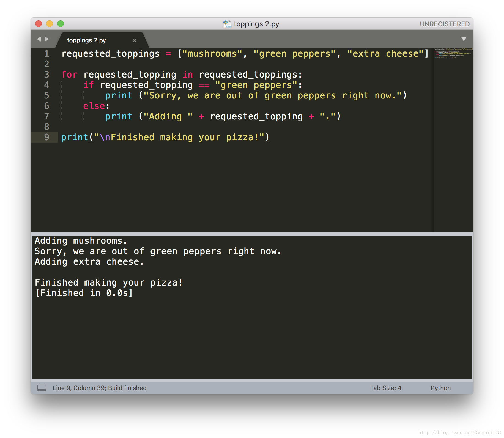The height and width of the screenshot is (438, 504).
Task: Select the toppings 2.py tab
Action: (x=102, y=40)
